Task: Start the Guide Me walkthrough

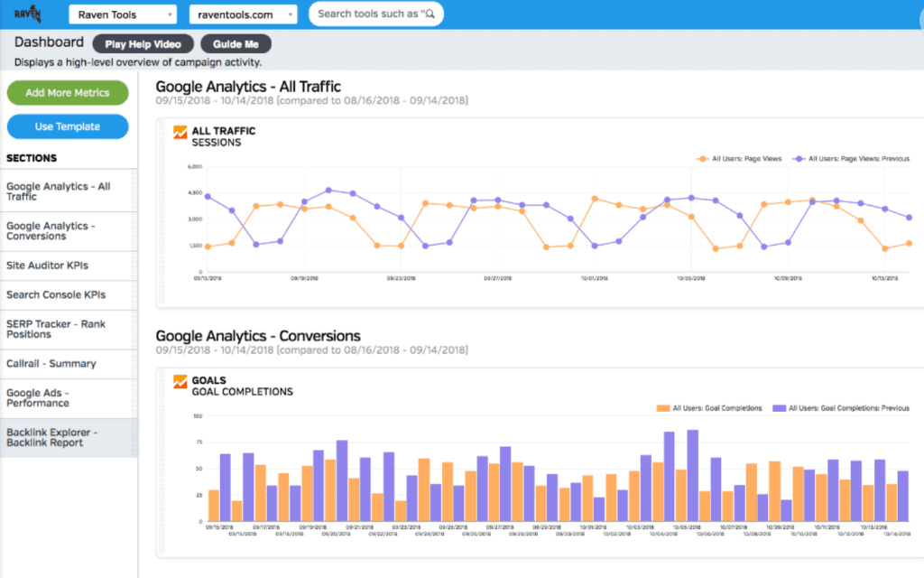Action: (x=236, y=44)
